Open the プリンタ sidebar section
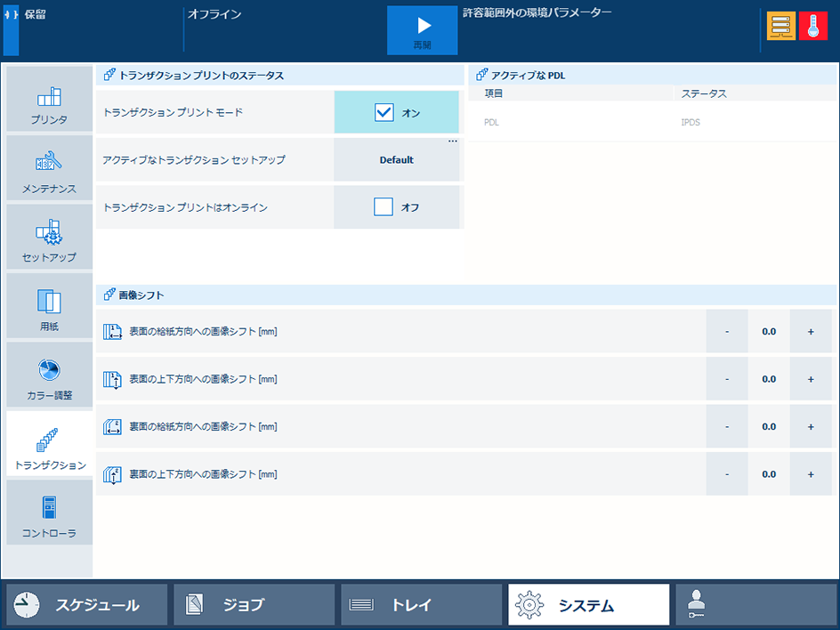The height and width of the screenshot is (630, 840). coord(49,99)
